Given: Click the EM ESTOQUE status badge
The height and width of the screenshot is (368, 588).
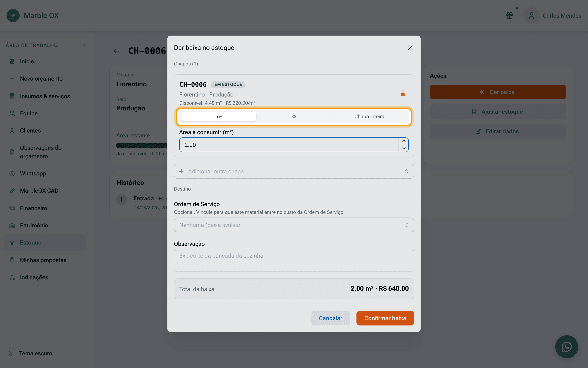Looking at the screenshot, I should 228,84.
